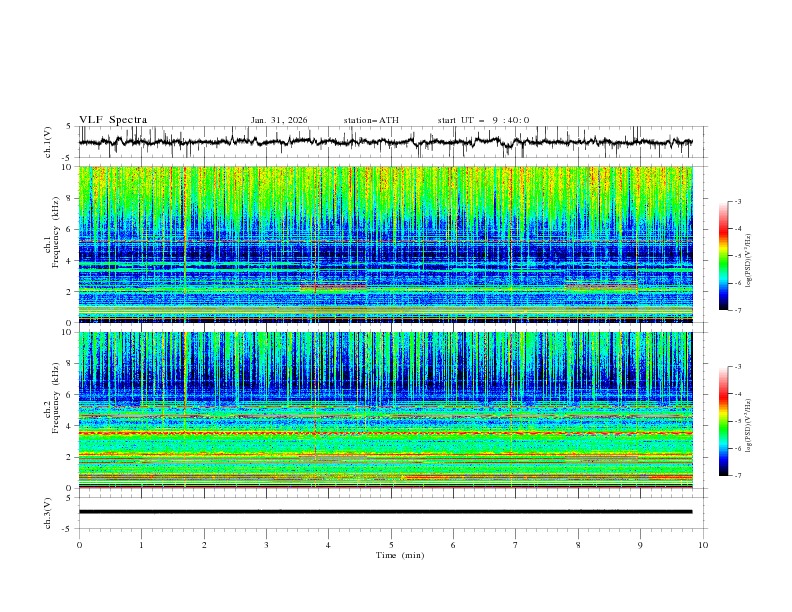Click the "-3" label on ch.1 colorbar

coord(737,201)
